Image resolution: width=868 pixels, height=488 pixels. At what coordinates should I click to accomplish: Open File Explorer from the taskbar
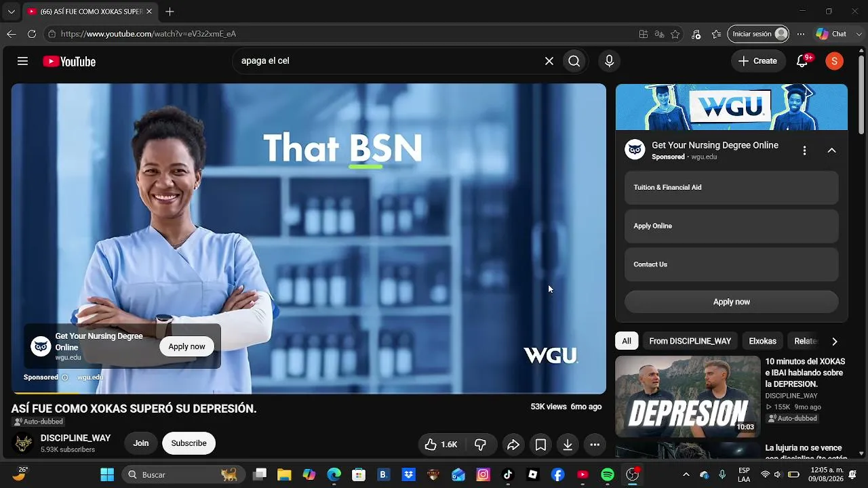coord(284,475)
